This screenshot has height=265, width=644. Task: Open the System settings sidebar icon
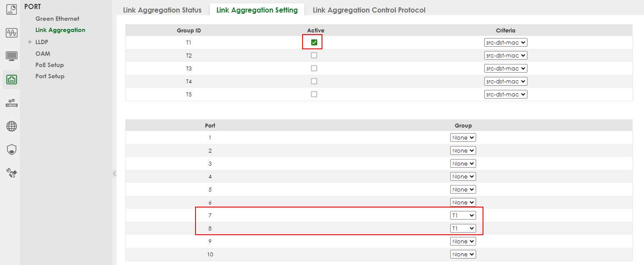pyautogui.click(x=11, y=55)
